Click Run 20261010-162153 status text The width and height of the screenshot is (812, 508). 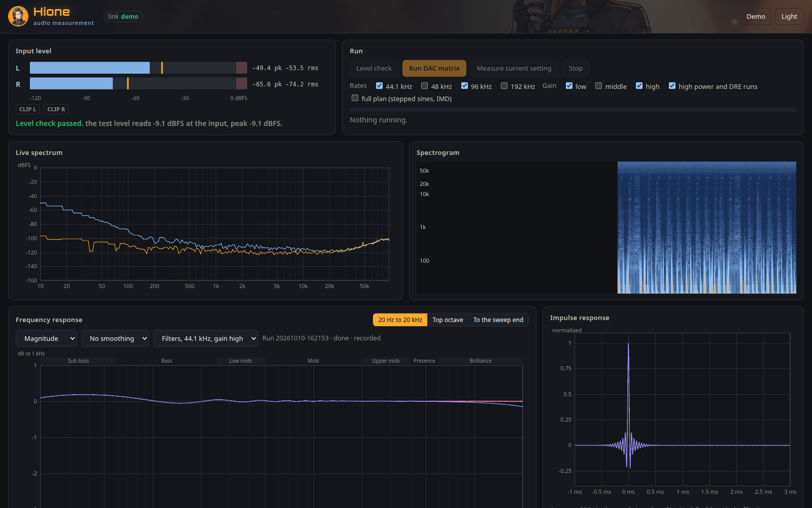pos(321,338)
